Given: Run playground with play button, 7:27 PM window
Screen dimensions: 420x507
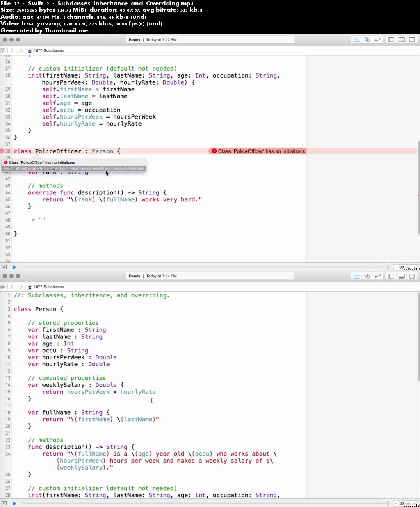Looking at the screenshot, I should coord(14,267).
